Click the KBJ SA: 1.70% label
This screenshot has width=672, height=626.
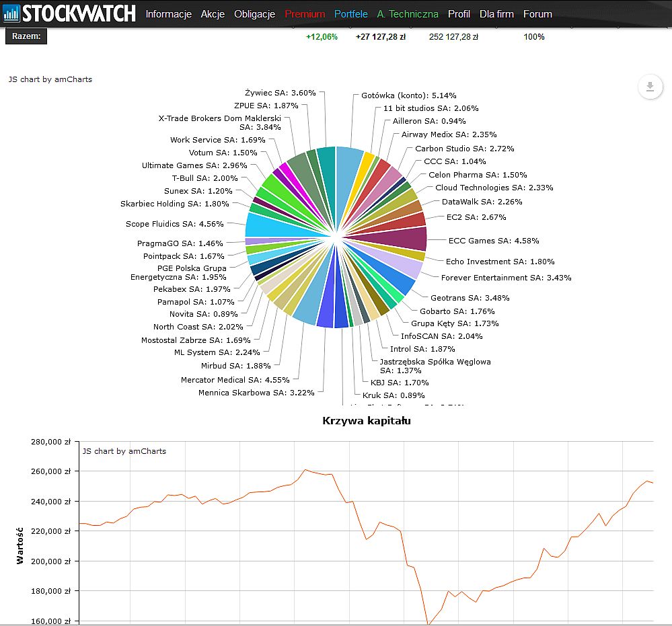click(400, 383)
